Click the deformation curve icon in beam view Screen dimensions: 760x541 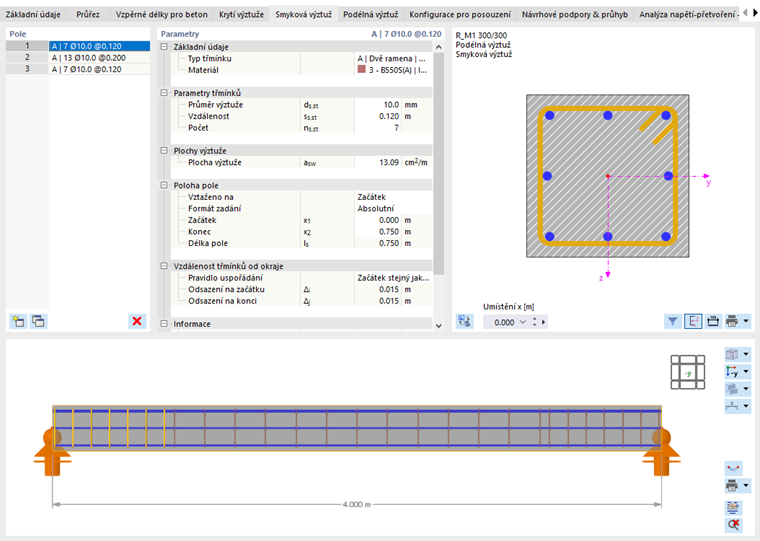click(733, 468)
